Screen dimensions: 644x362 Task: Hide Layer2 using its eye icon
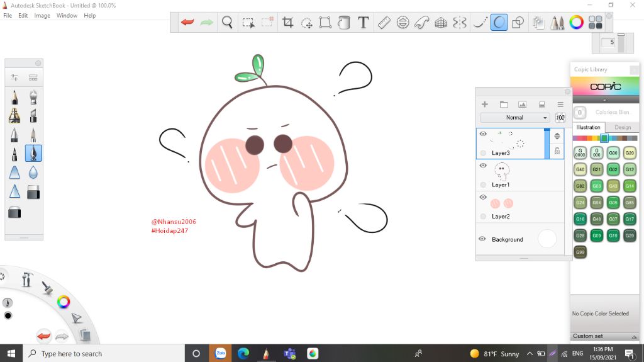[483, 197]
